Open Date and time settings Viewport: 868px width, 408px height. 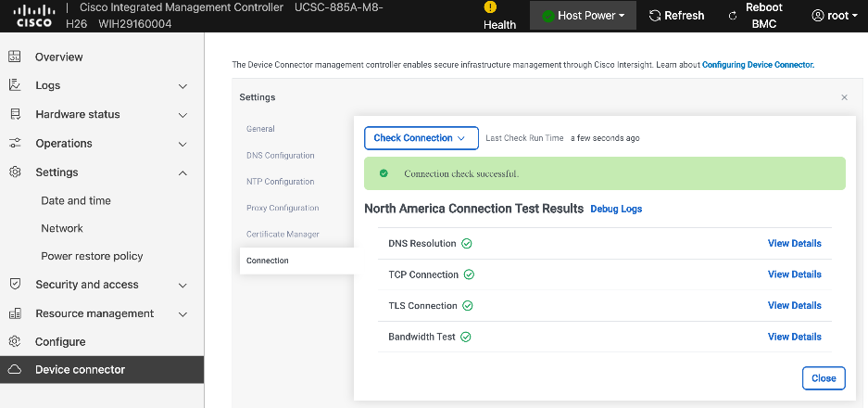[x=76, y=200]
